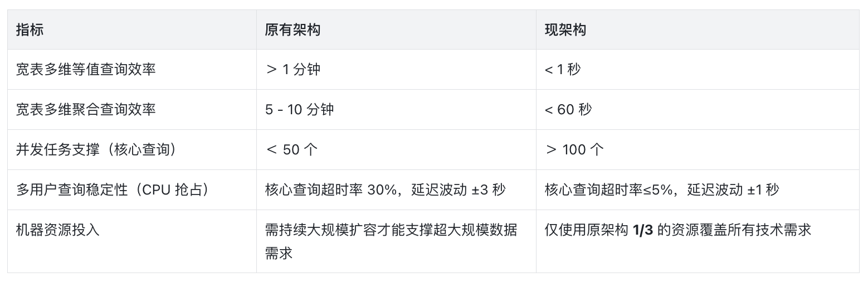The image size is (868, 282).
Task: Select the 宽表多维等值查询效率 row label
Action: (86, 70)
